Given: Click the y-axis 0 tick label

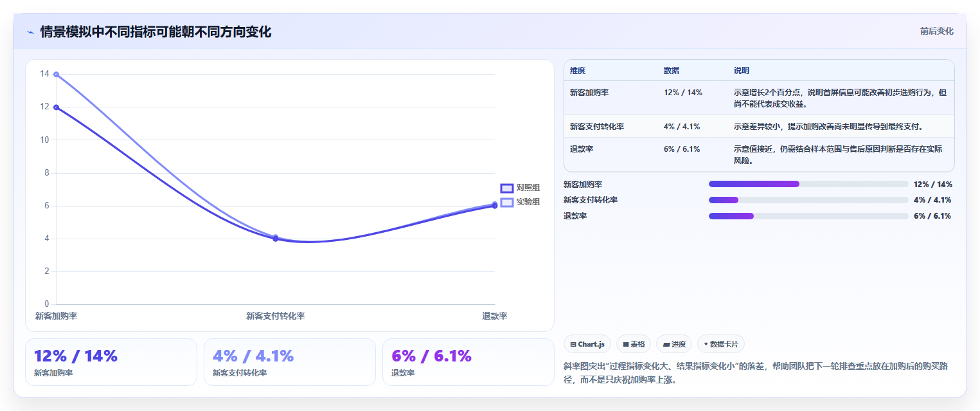Looking at the screenshot, I should [x=47, y=304].
